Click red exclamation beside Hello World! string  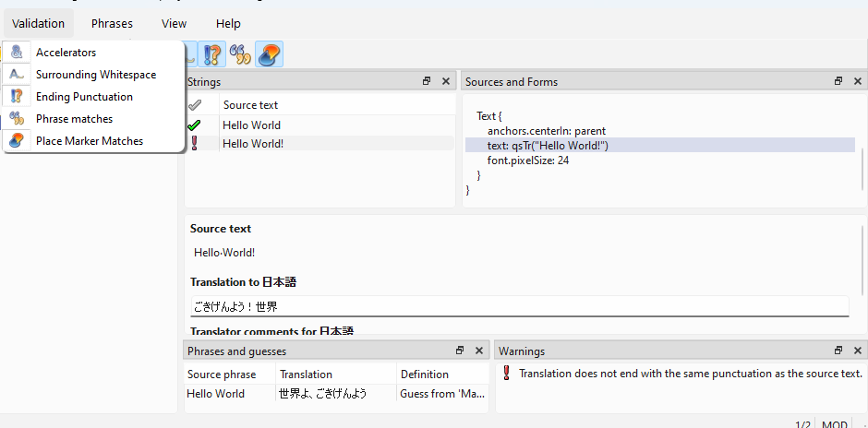(194, 143)
